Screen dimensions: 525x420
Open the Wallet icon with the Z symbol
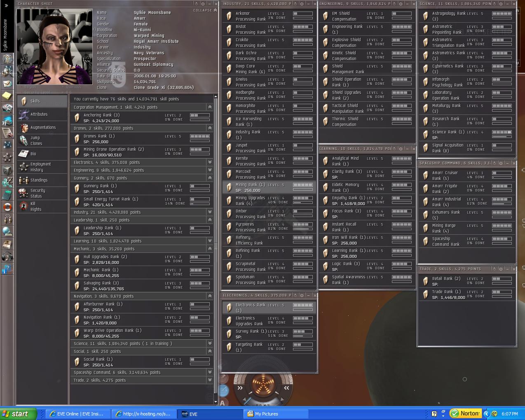point(7,182)
